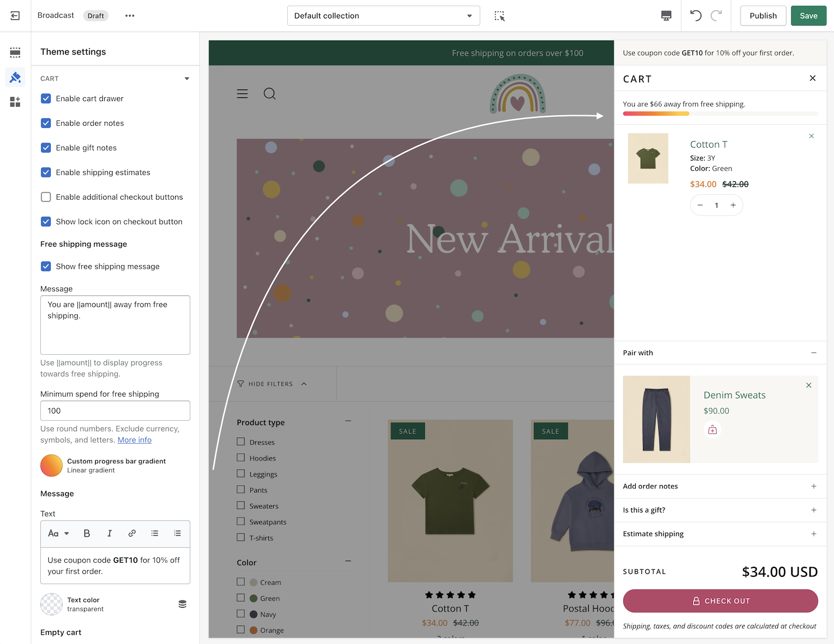Uncheck Show free shipping message
The image size is (834, 644).
pos(46,266)
